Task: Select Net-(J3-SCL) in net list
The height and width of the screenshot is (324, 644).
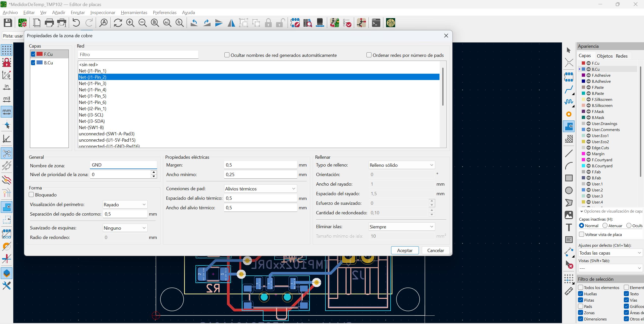Action: pyautogui.click(x=259, y=115)
